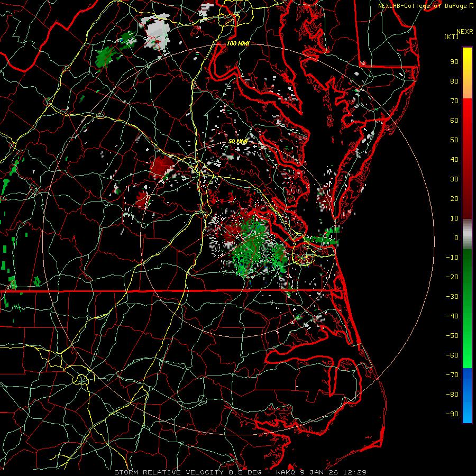This screenshot has height=476, width=476.
Task: Click the 70 value on velocity scale
Action: coord(454,101)
